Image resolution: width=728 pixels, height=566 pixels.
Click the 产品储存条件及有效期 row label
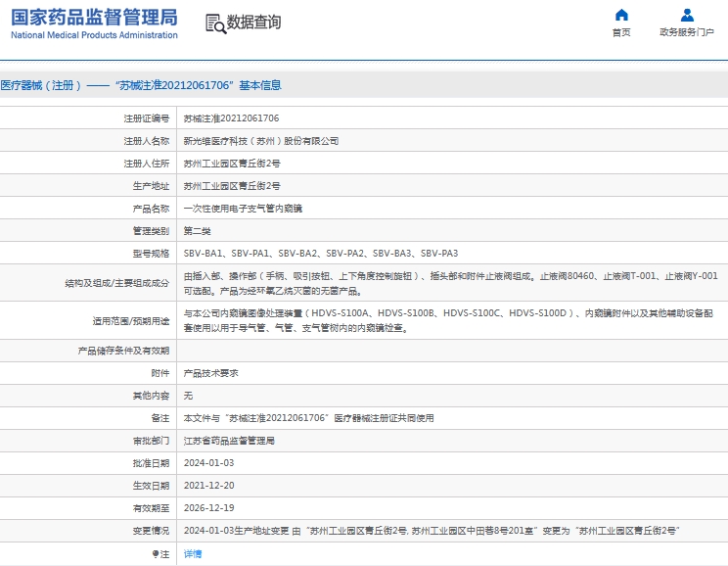123,351
